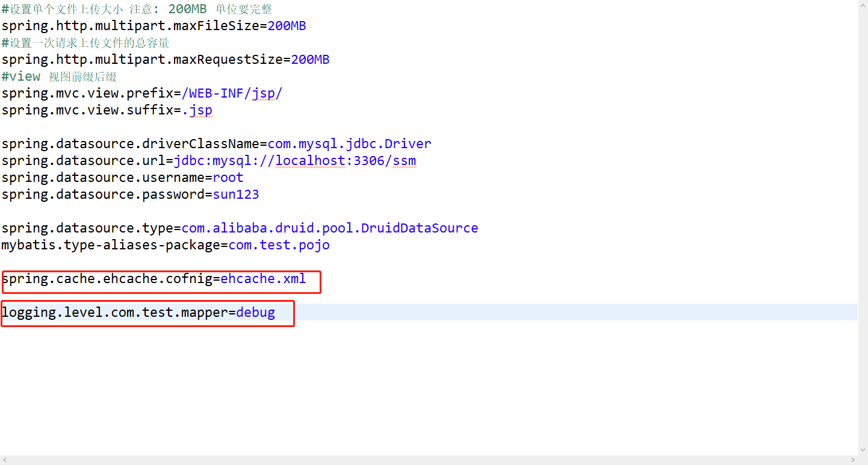Select the .jsp suffix value
868x465 pixels.
[197, 110]
